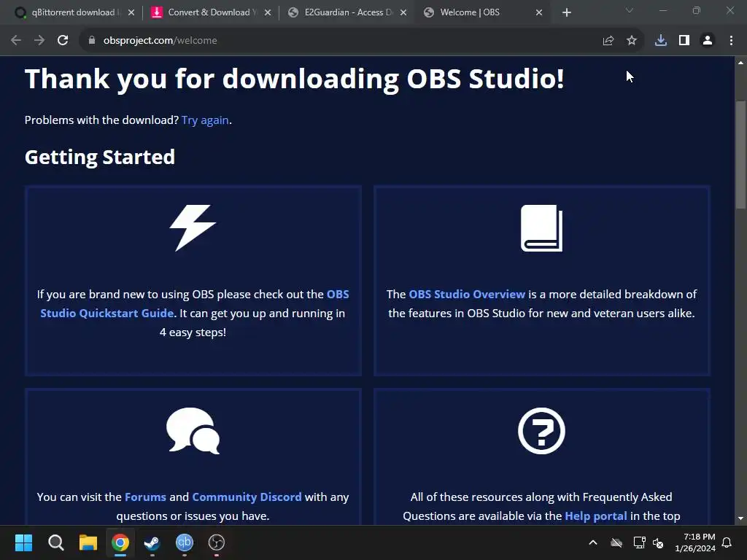The height and width of the screenshot is (560, 747).
Task: Click the book Overview icon
Action: (x=542, y=228)
